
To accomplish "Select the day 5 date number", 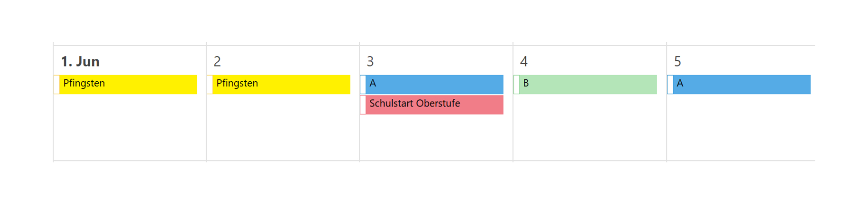I will coord(677,62).
